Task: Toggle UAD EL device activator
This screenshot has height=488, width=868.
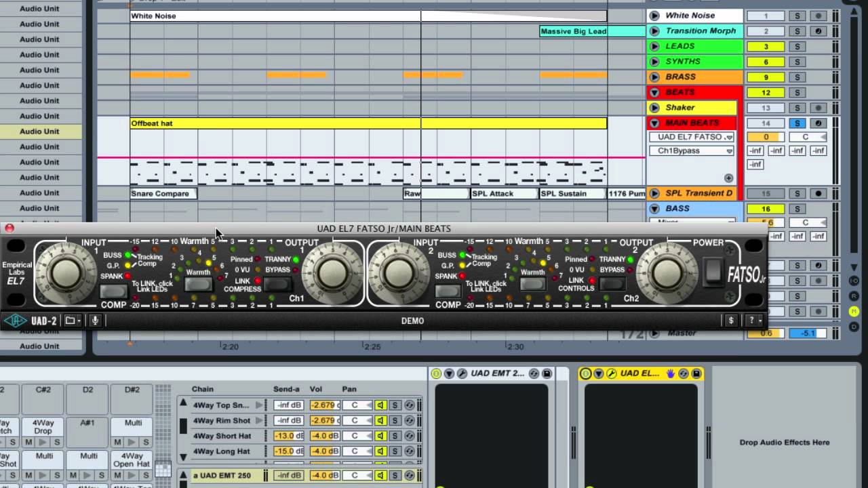Action: pos(585,373)
